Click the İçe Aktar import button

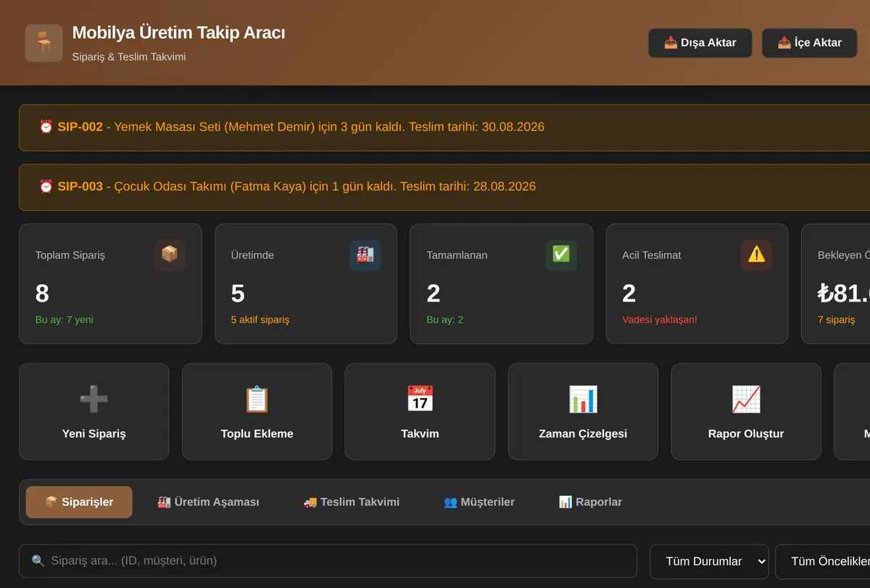click(810, 43)
